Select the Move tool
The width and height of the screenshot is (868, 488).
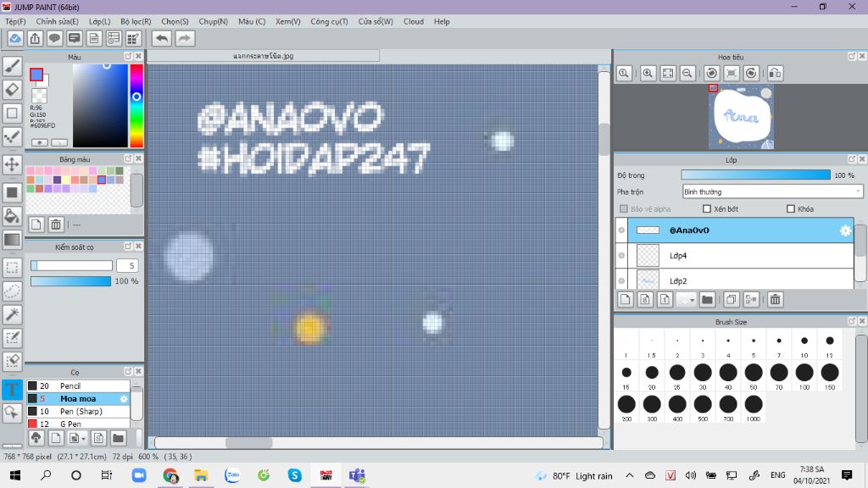pyautogui.click(x=12, y=164)
